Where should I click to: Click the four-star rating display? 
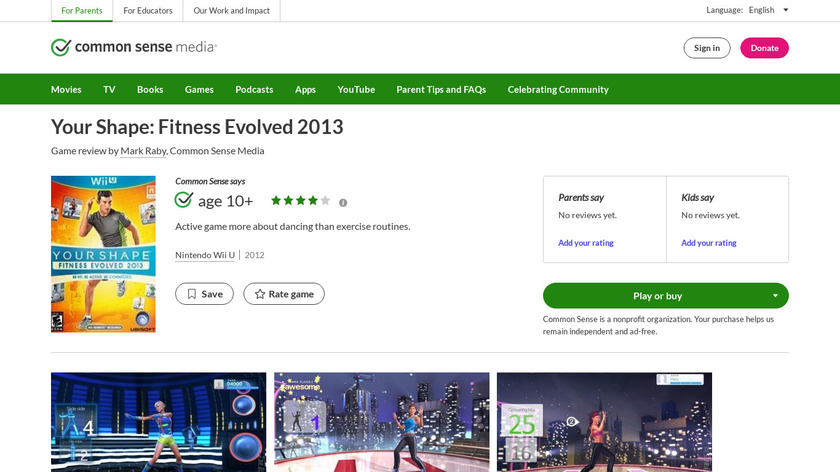click(x=301, y=201)
